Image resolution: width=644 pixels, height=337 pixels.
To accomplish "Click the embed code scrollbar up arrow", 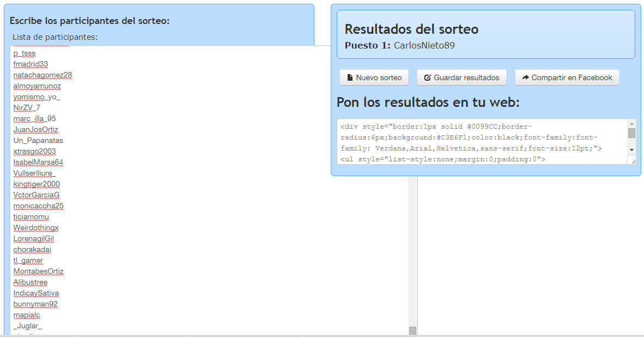I will pyautogui.click(x=631, y=123).
